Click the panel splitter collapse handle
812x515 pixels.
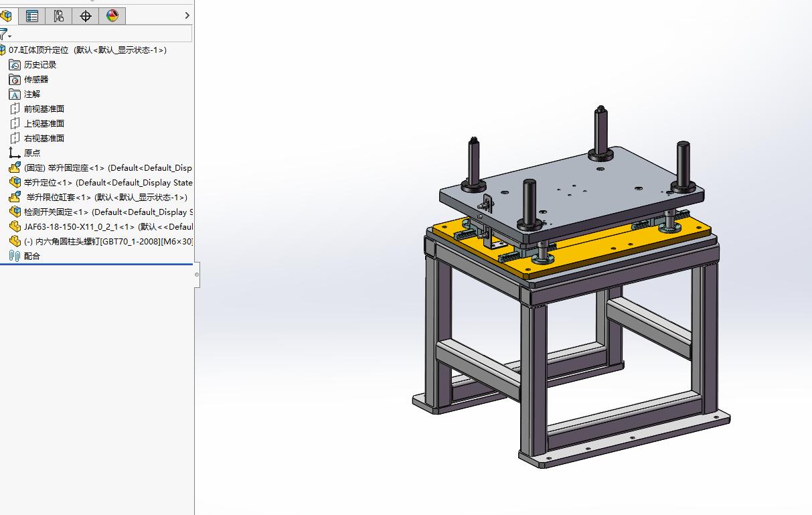click(197, 275)
